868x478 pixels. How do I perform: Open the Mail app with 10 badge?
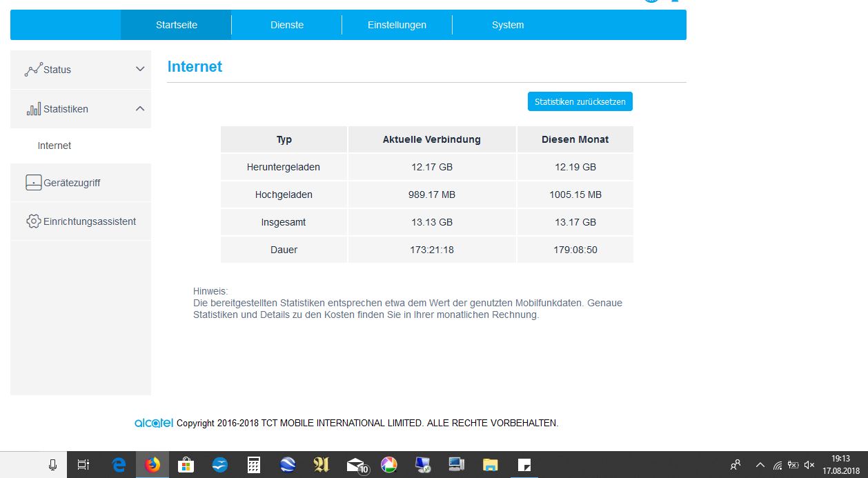(356, 465)
